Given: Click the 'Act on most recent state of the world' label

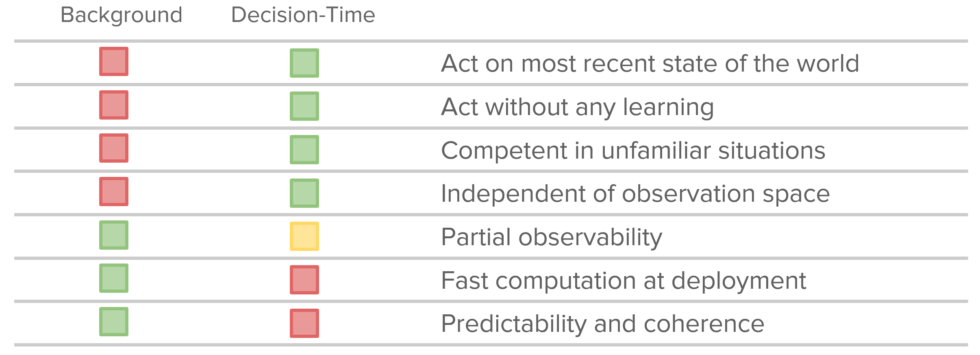Looking at the screenshot, I should [650, 63].
